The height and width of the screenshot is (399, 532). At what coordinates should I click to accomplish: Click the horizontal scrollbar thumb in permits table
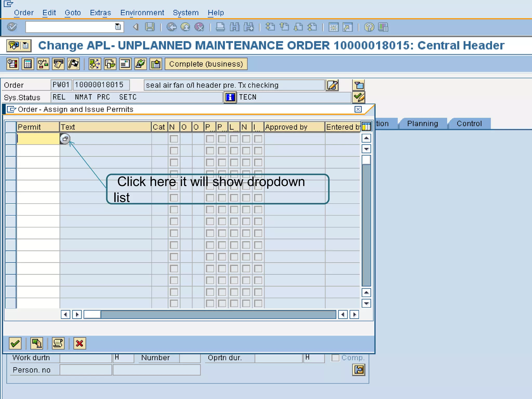pos(92,315)
